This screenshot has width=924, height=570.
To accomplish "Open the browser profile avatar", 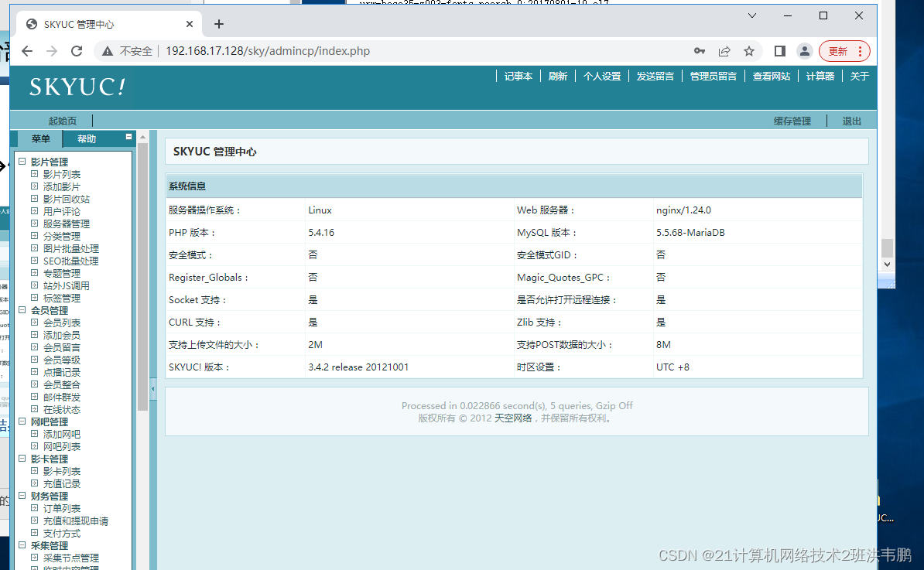I will click(804, 51).
